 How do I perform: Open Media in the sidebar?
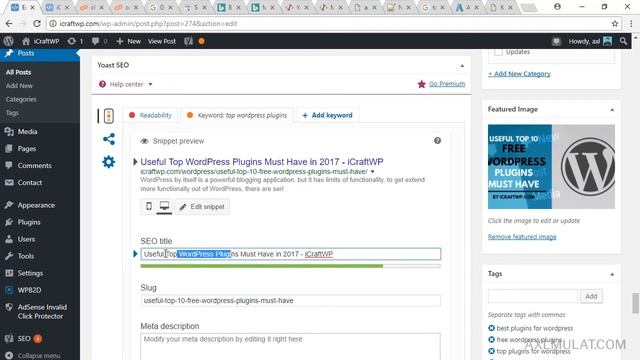coord(27,131)
